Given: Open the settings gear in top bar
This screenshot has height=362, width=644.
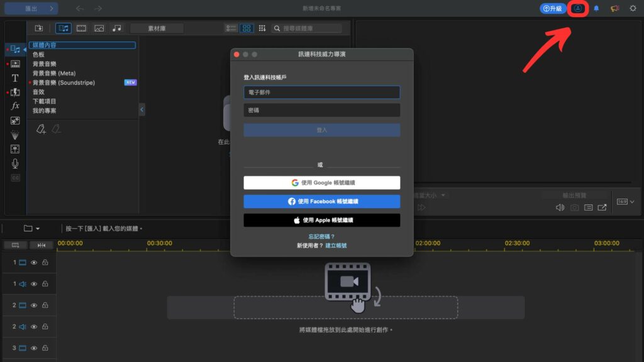Looking at the screenshot, I should pos(633,9).
